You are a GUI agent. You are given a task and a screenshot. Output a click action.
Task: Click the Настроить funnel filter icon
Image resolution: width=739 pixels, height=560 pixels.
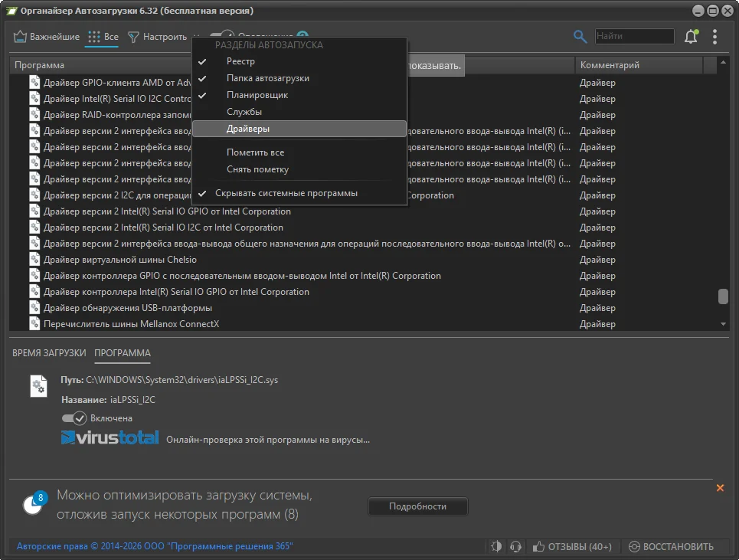click(x=133, y=37)
